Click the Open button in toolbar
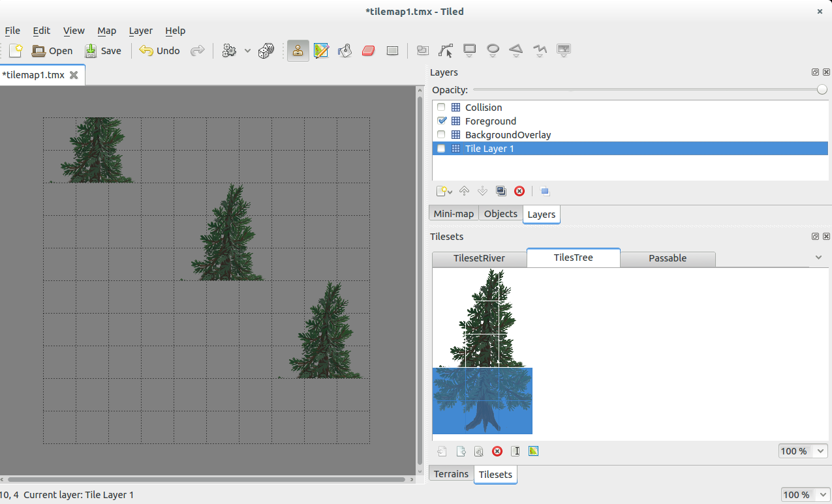832x504 pixels. [52, 50]
